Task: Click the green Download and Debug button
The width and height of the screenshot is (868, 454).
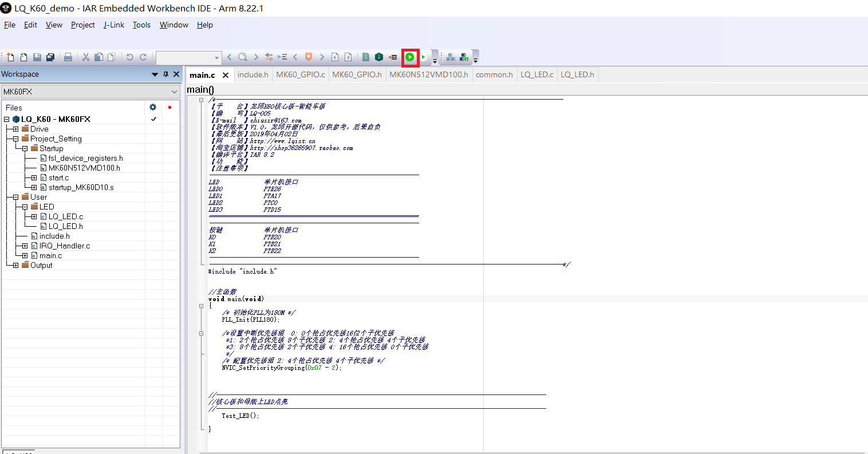Action: 410,57
